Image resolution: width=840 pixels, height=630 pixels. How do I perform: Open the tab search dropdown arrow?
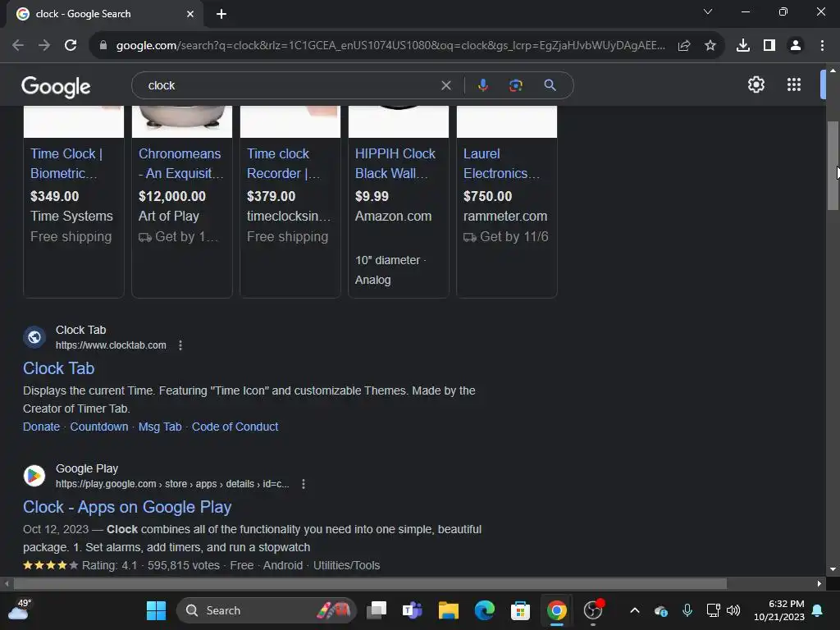(x=708, y=11)
